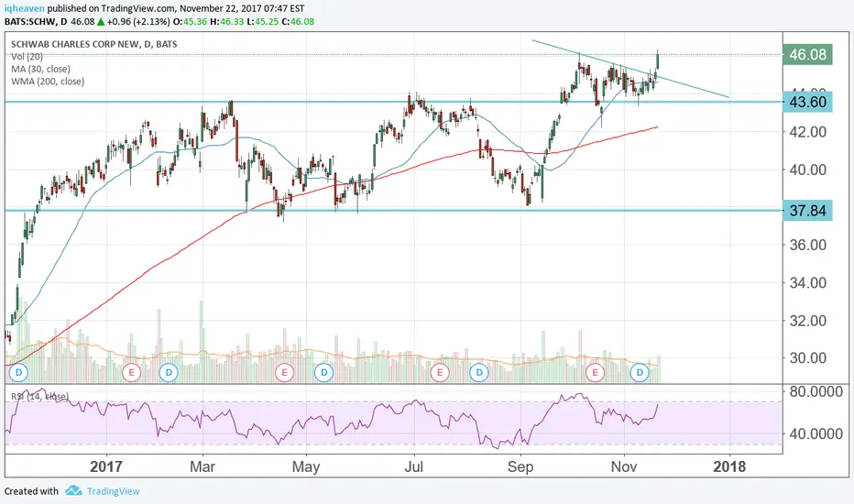Click the 40.0000 RSI axis label

coord(816,434)
